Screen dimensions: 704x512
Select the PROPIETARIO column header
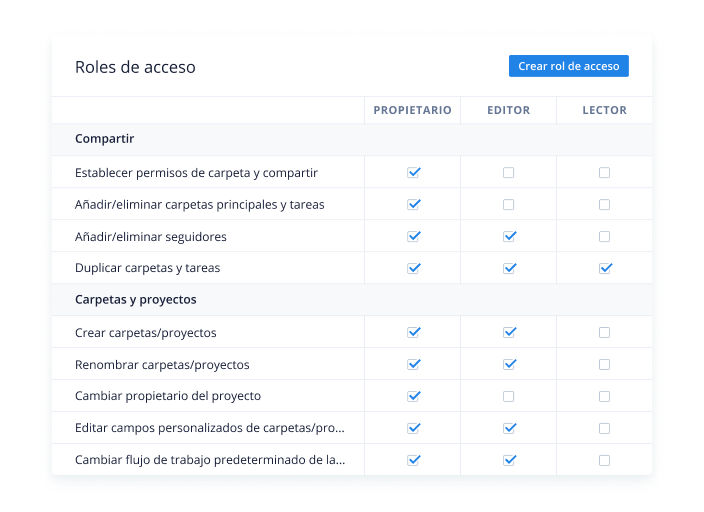pyautogui.click(x=412, y=110)
